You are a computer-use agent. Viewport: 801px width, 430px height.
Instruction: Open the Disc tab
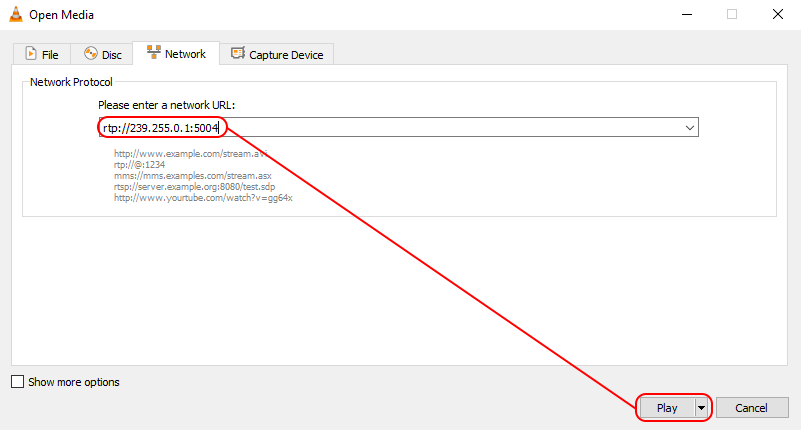click(103, 54)
